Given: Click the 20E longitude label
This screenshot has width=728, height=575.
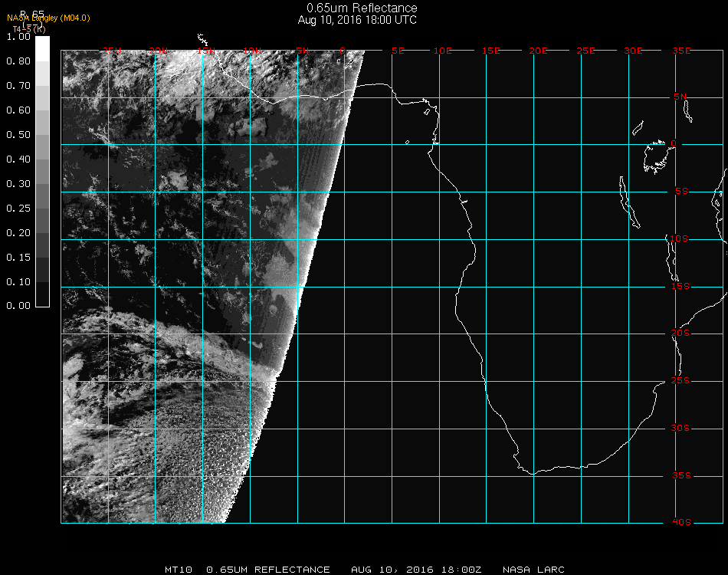Looking at the screenshot, I should pos(538,51).
